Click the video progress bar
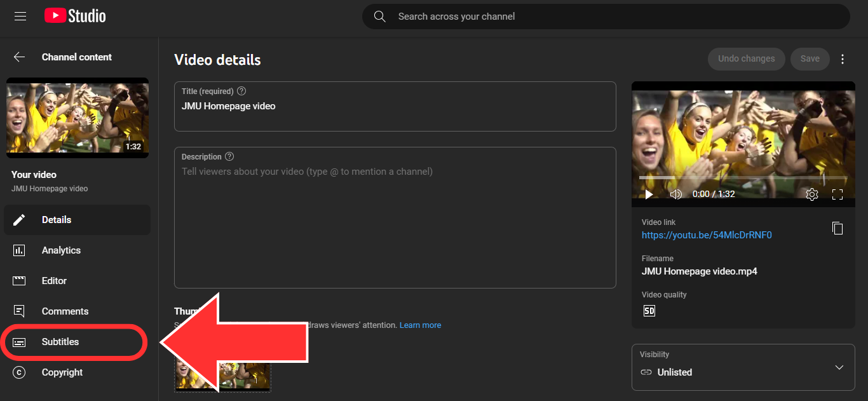This screenshot has width=868, height=401. pos(743,177)
